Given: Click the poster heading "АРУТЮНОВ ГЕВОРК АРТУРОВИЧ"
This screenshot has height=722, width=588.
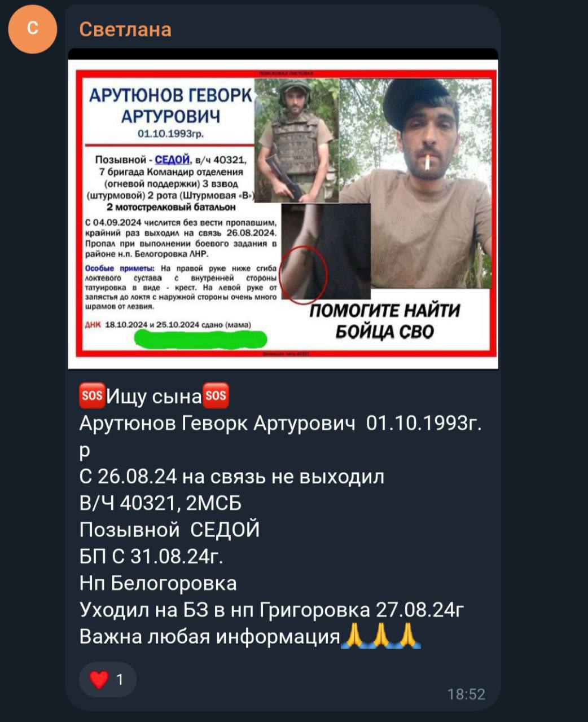Looking at the screenshot, I should (170, 105).
